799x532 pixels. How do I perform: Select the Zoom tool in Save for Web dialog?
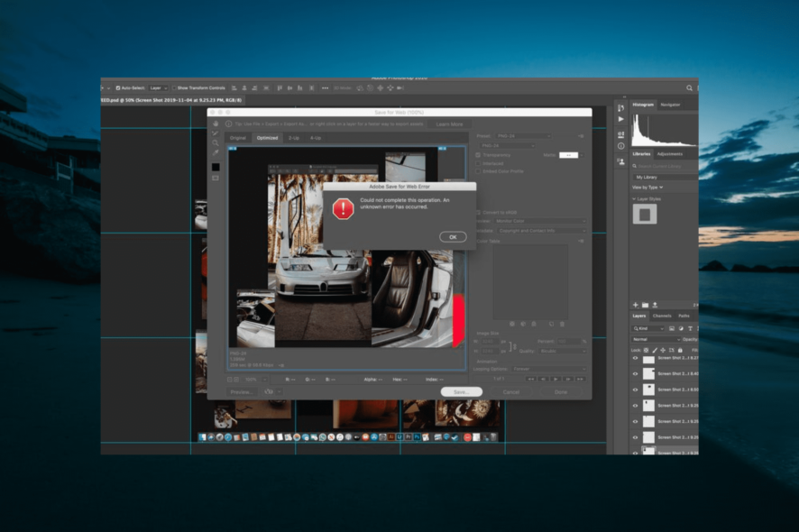(x=215, y=142)
